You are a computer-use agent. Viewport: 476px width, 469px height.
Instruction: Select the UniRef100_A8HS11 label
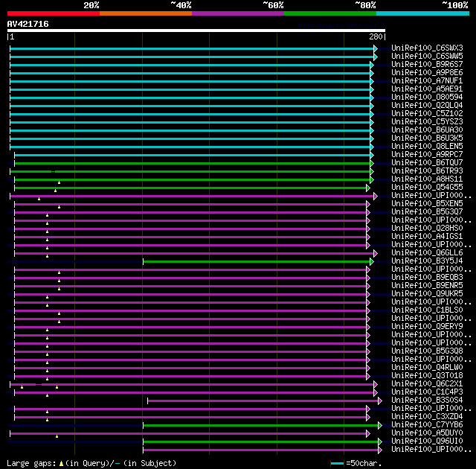click(427, 179)
